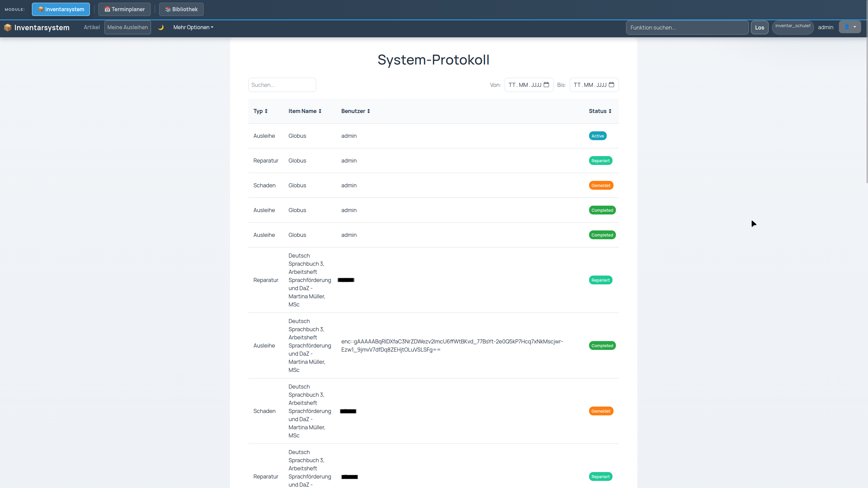Sort table by the Typ column arrow

pos(266,111)
